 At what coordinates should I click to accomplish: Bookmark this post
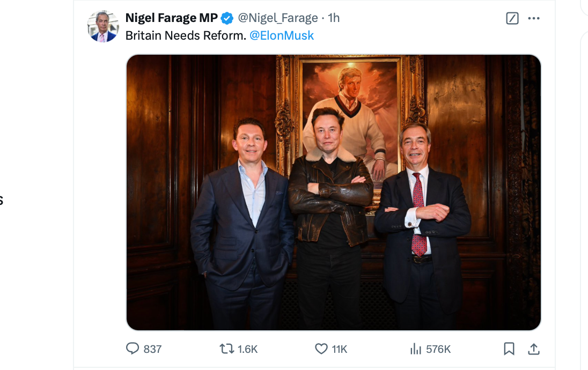coord(509,349)
